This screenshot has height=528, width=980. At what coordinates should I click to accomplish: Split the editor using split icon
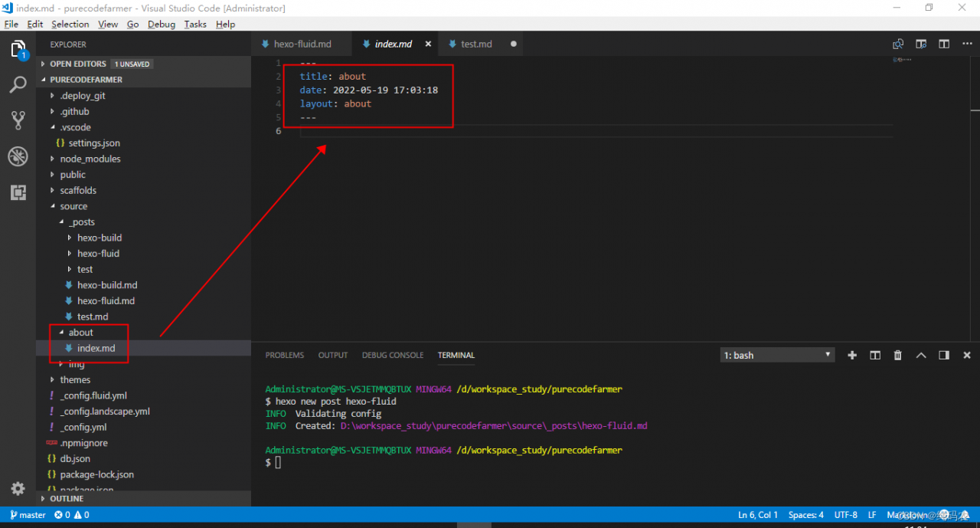tap(944, 44)
